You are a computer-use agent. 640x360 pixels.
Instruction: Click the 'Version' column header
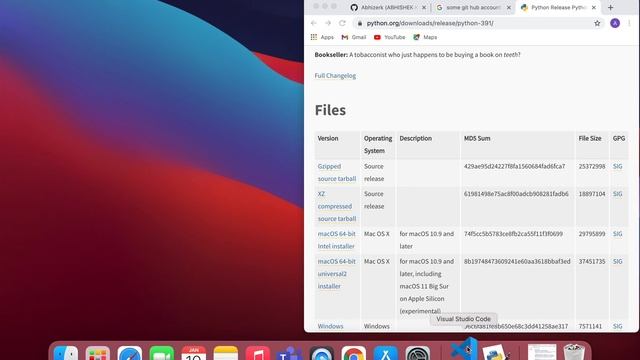click(x=328, y=138)
